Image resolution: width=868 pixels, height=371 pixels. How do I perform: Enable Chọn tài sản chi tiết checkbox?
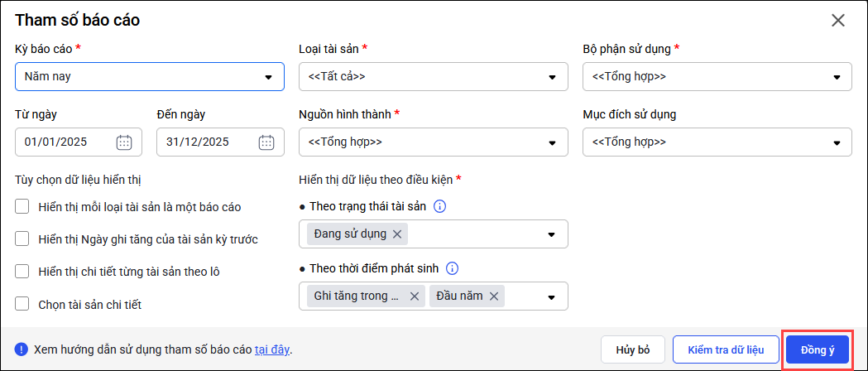[x=23, y=304]
